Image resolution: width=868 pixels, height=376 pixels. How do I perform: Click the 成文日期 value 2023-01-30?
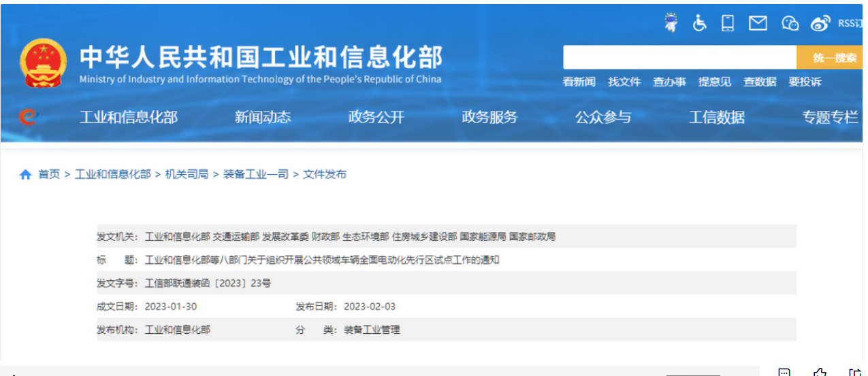click(x=171, y=307)
